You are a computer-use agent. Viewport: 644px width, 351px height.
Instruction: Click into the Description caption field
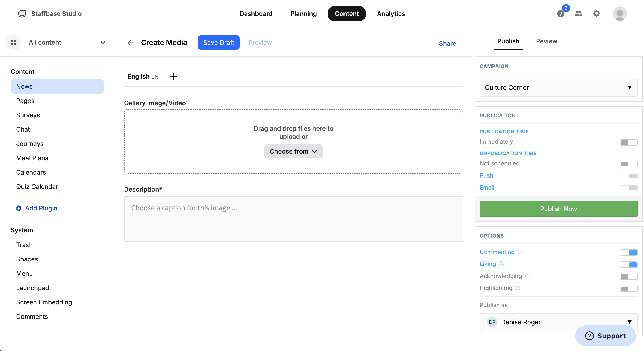293,219
